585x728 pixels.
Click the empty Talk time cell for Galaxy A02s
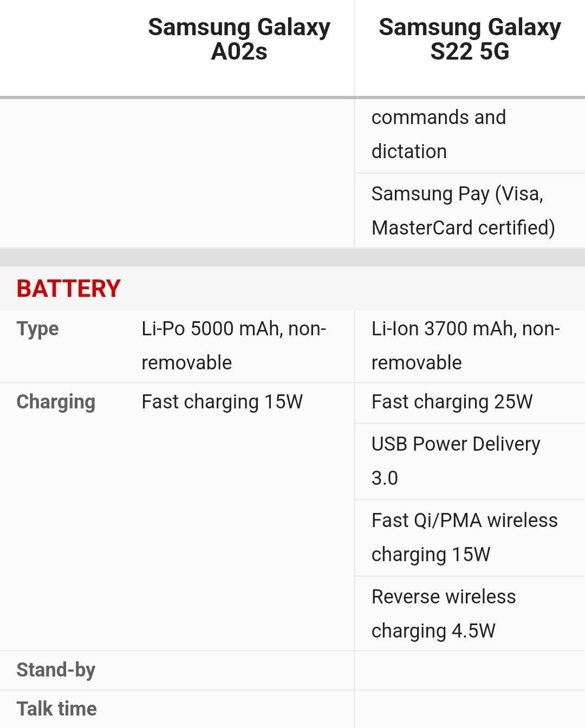tap(239, 709)
